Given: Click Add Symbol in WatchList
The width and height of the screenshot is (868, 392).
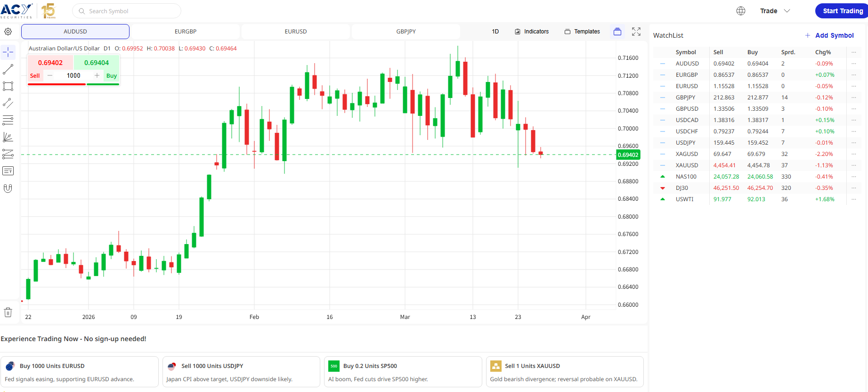Looking at the screenshot, I should pyautogui.click(x=829, y=35).
